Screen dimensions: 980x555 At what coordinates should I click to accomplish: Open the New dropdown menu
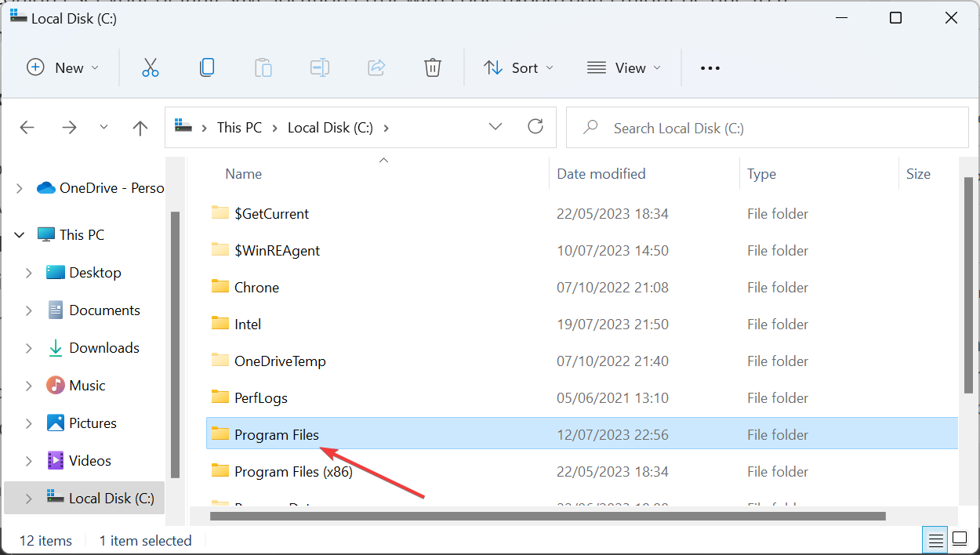tap(63, 67)
